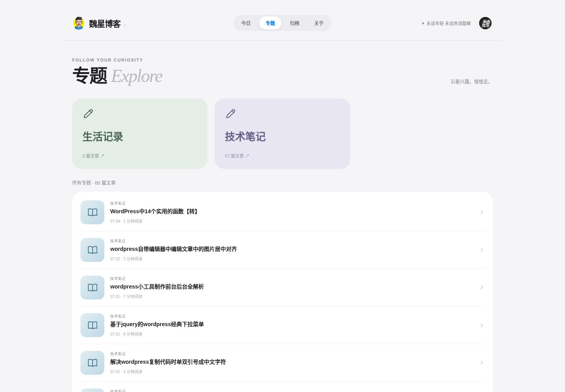Screen dimensions: 565x392
Task: Click the 07.01 · 6 分钟阅读 meta text
Action: [x=126, y=334]
